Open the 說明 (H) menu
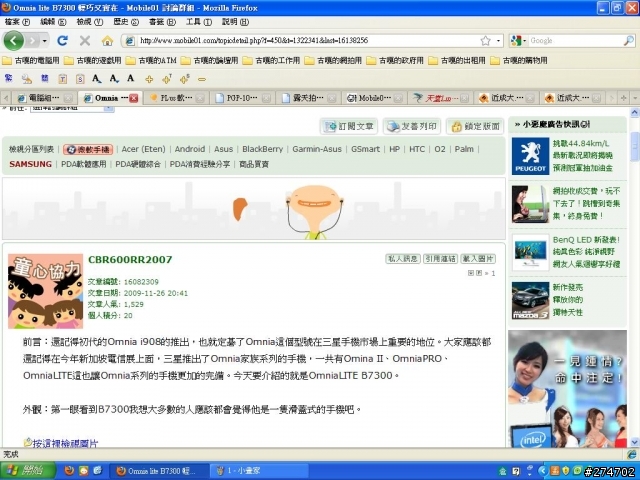640x480 pixels. [236, 22]
